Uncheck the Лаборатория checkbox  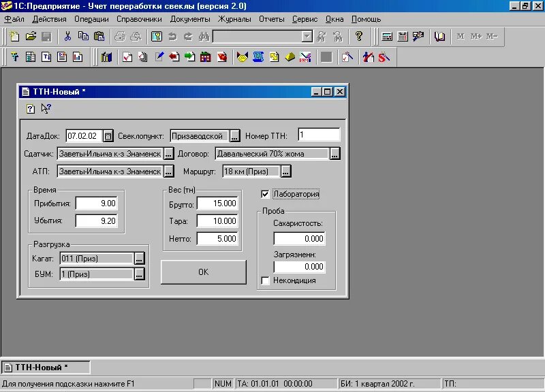265,194
